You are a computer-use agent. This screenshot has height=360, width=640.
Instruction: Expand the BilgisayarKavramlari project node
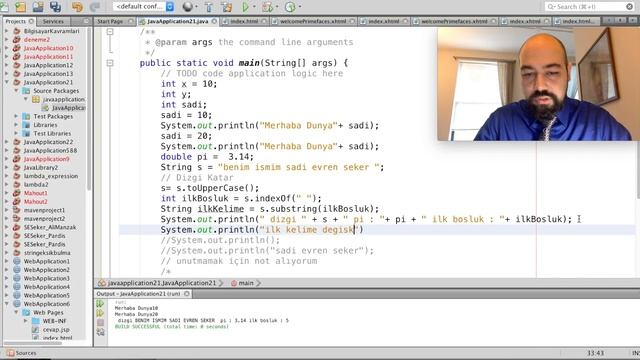coord(7,31)
